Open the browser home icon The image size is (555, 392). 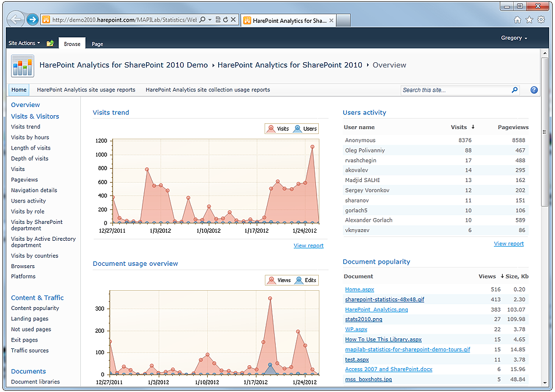tap(518, 20)
